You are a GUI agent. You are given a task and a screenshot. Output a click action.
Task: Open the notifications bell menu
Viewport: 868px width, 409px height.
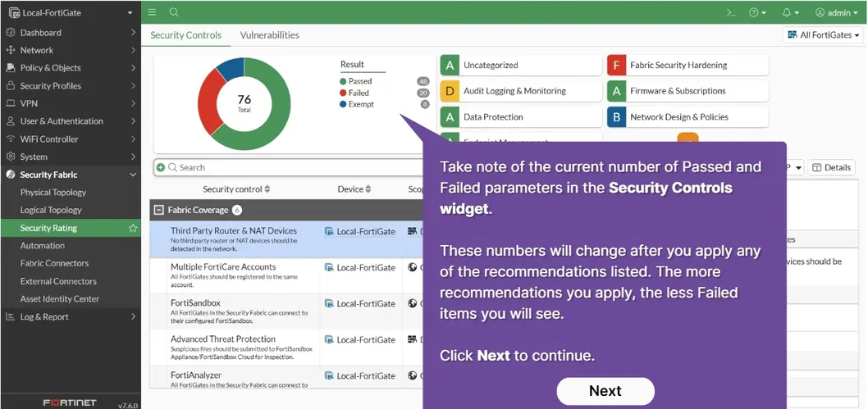[791, 13]
